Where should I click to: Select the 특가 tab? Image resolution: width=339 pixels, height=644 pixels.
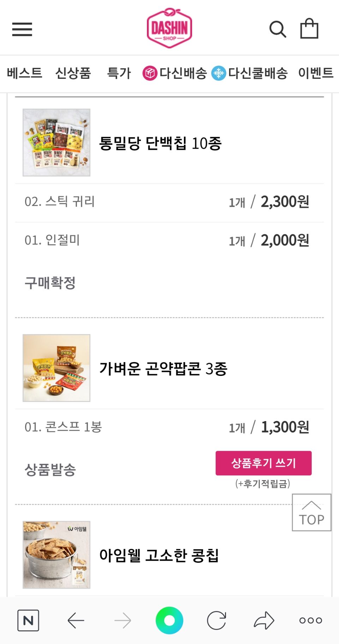[x=119, y=73]
